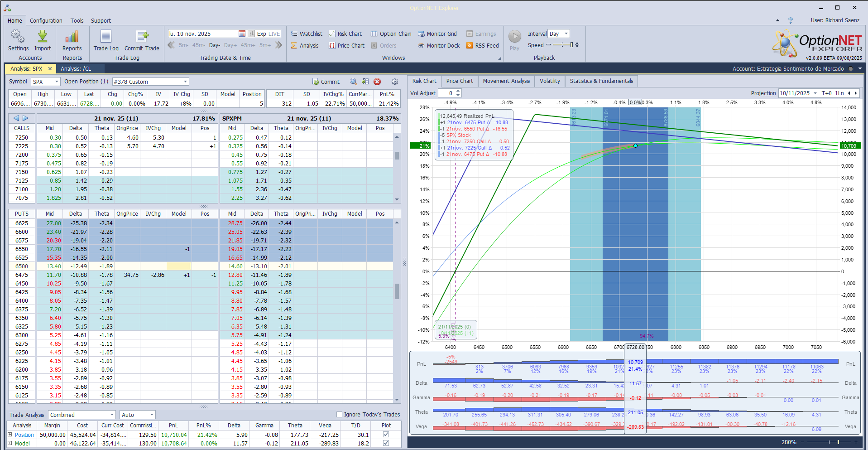The width and height of the screenshot is (868, 450).
Task: Click the Vol Adjust value field
Action: click(x=447, y=93)
